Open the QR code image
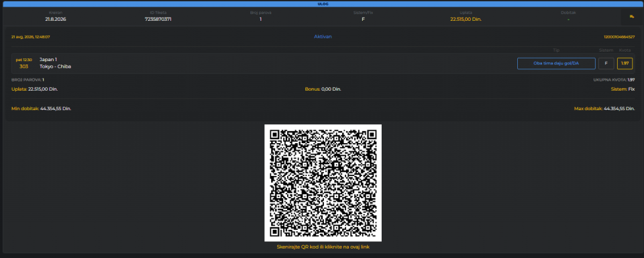This screenshot has width=644, height=258. coord(323,183)
